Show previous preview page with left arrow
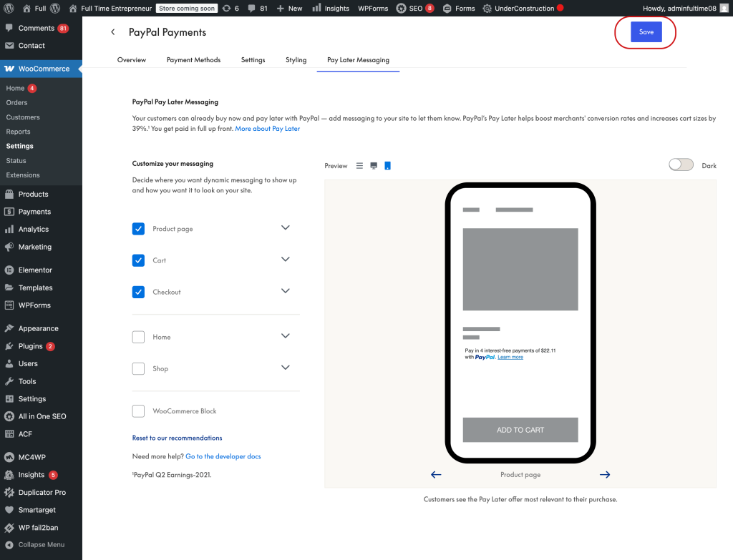The image size is (733, 560). pyautogui.click(x=436, y=474)
